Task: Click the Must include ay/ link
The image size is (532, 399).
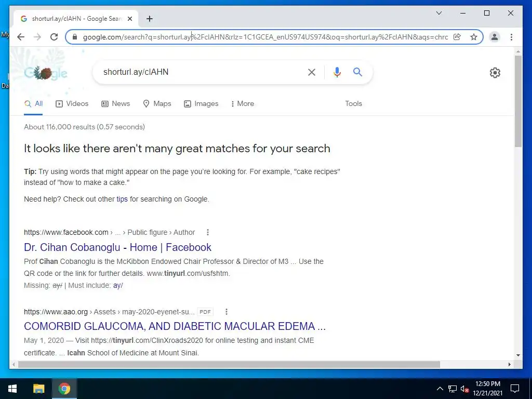Action: pos(118,285)
